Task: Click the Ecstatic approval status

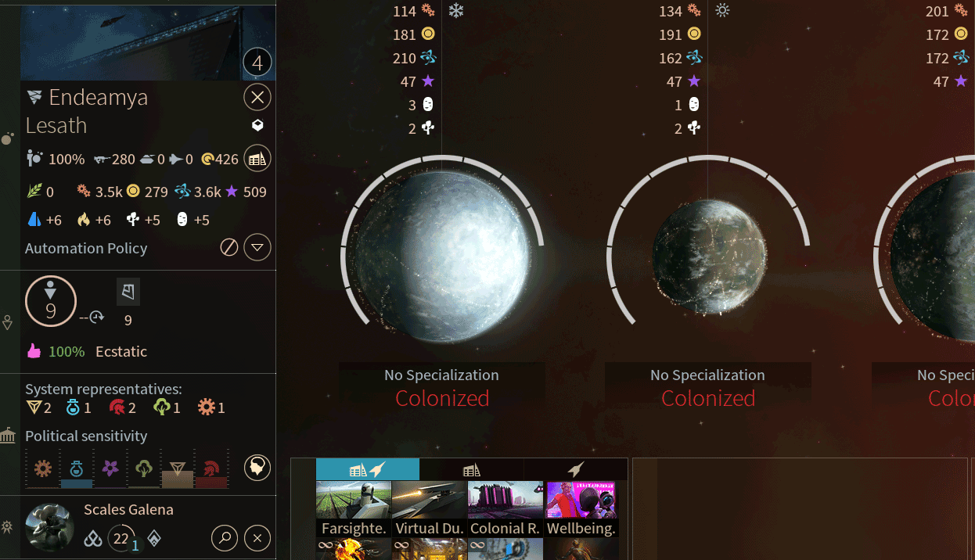Action: [x=121, y=352]
